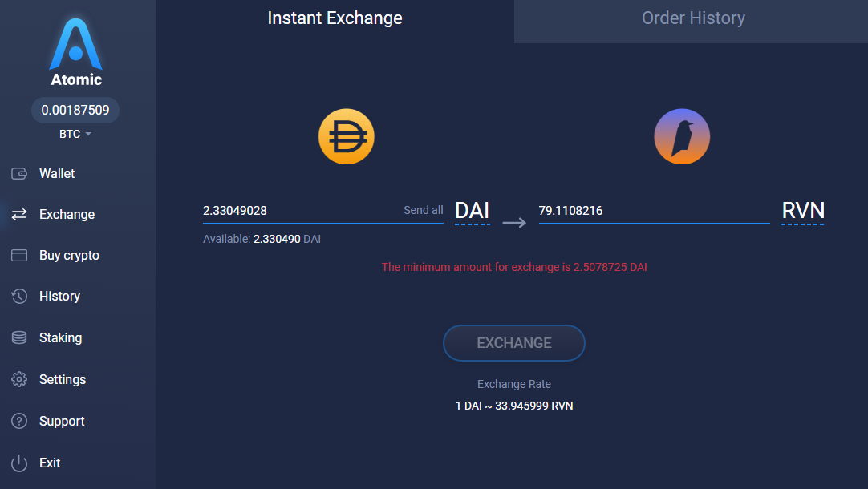Click the Buy crypto card icon
This screenshot has width=868, height=489.
click(x=19, y=255)
